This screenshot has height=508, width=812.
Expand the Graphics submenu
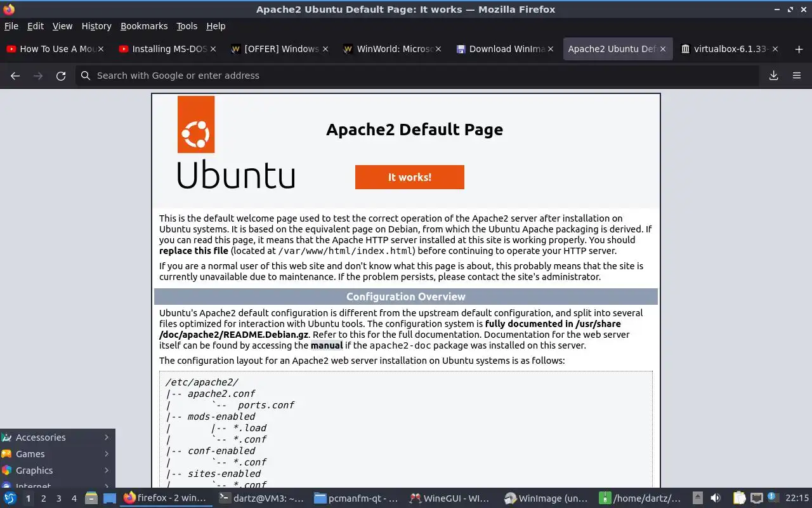tap(57, 471)
